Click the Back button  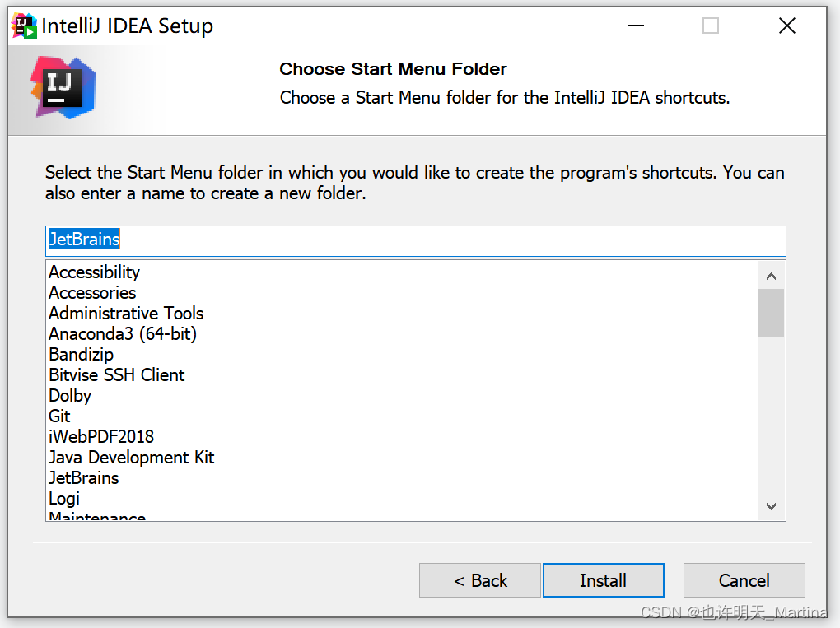tap(479, 580)
